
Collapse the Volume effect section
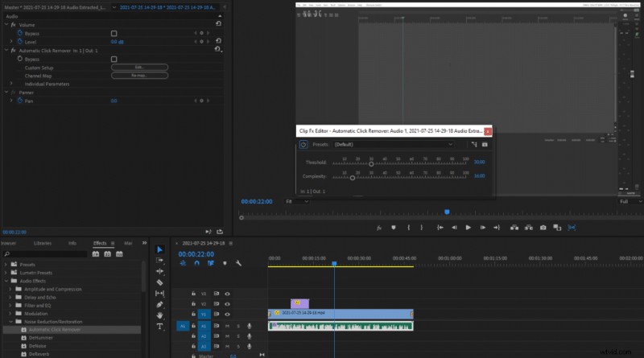click(x=6, y=25)
